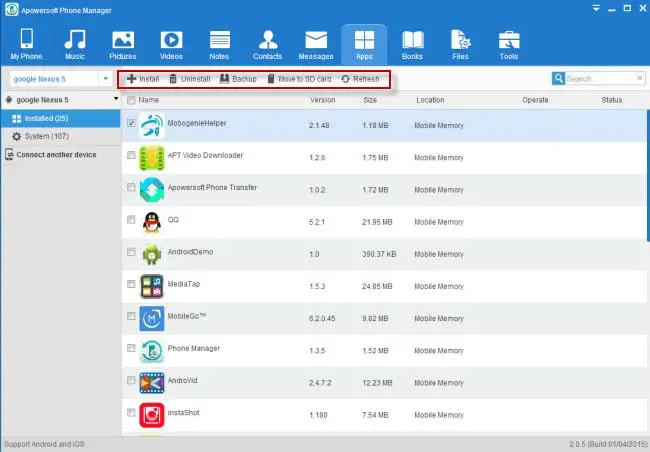
Task: Check the MobileGo checkbox
Action: tap(131, 316)
